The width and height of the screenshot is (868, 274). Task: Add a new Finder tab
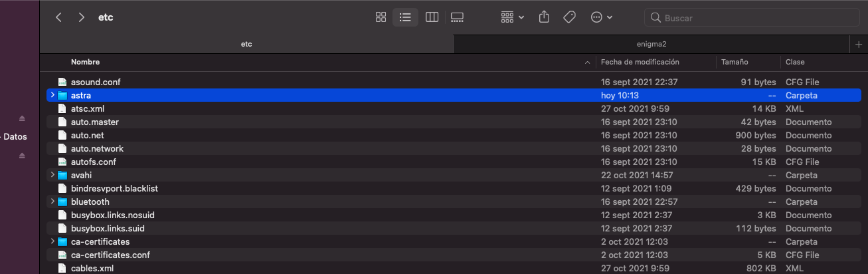(859, 44)
